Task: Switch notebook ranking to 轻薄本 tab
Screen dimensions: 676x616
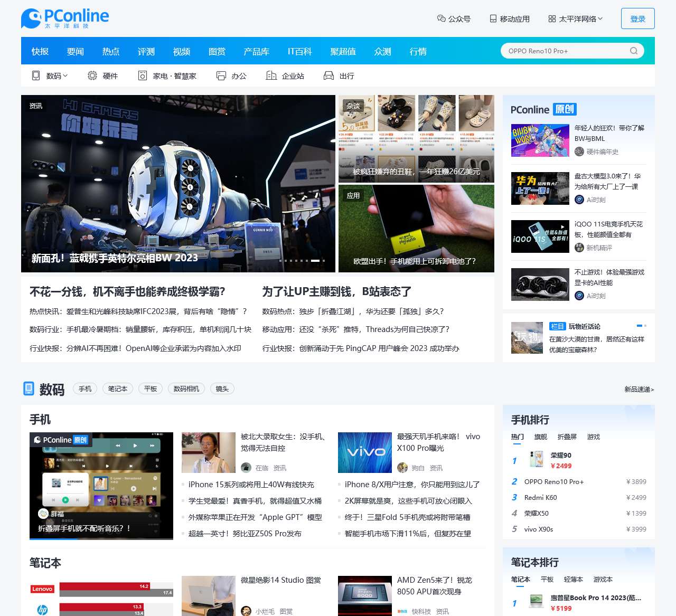Action: (574, 579)
